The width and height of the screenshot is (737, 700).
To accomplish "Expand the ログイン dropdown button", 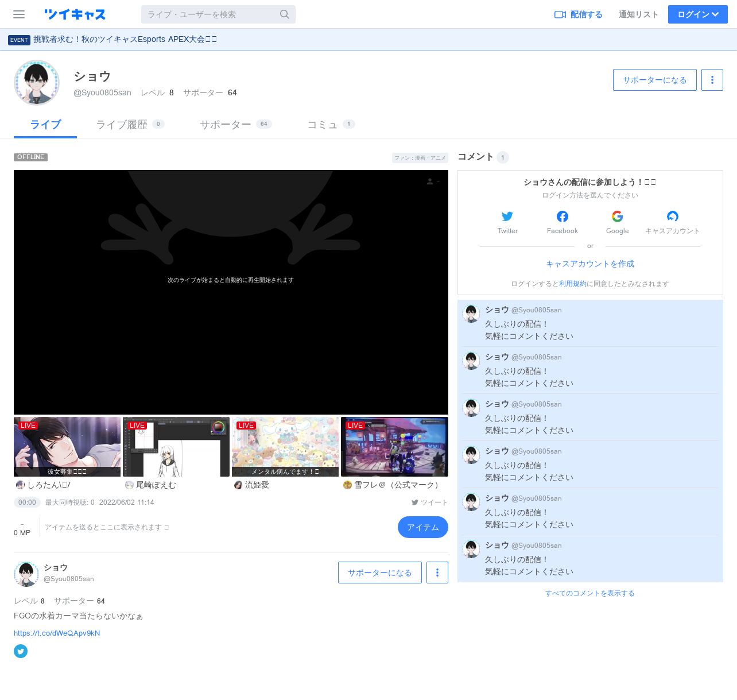I will pyautogui.click(x=697, y=14).
